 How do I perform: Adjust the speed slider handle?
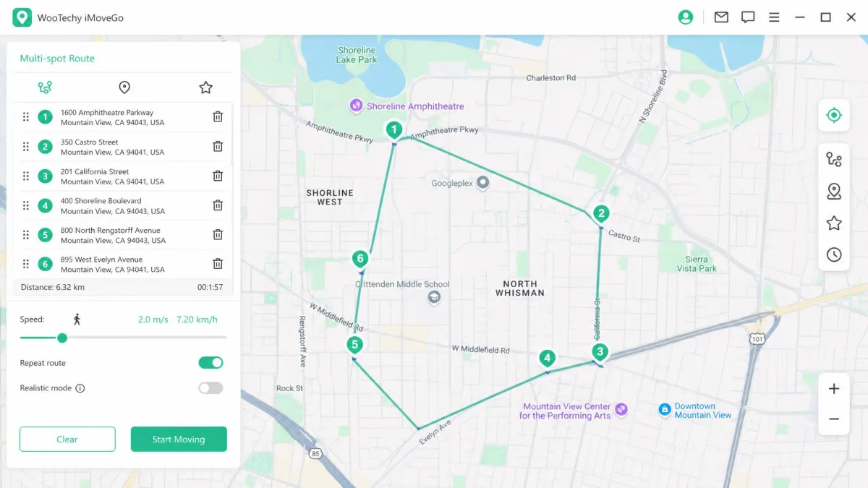point(62,338)
